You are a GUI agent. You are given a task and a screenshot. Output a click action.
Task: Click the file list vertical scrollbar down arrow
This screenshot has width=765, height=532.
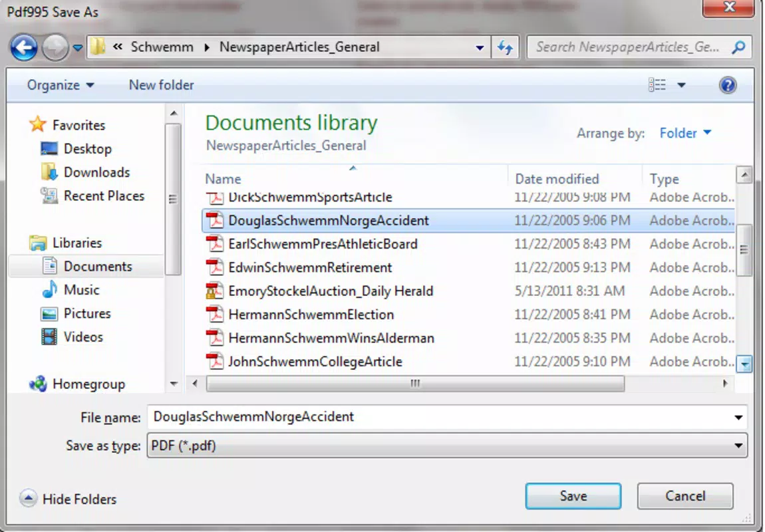point(744,364)
